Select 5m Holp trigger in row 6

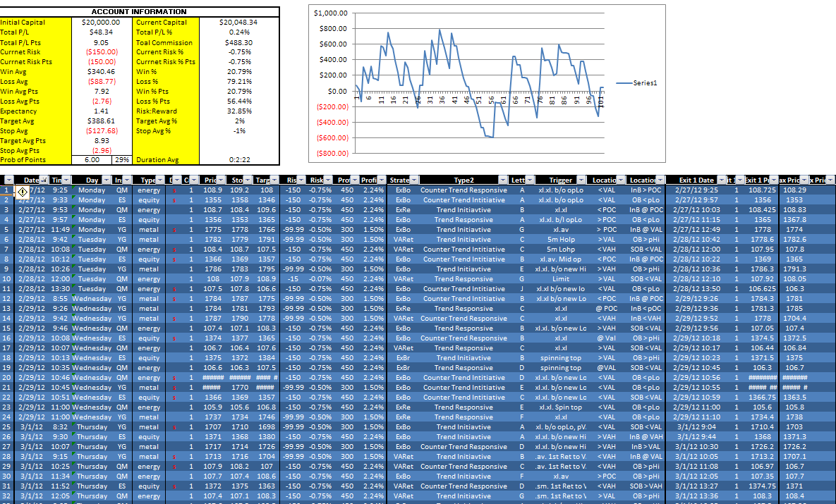click(560, 240)
